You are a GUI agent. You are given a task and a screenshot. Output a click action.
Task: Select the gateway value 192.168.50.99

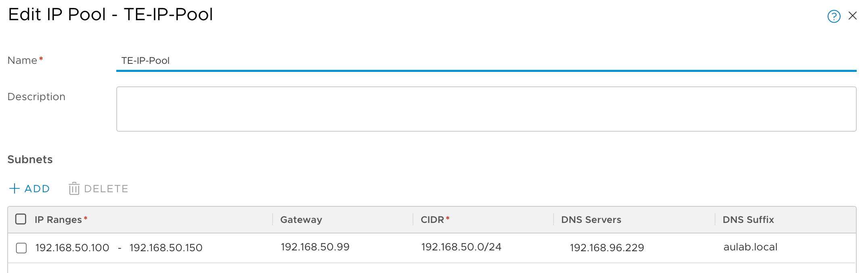[x=315, y=247]
